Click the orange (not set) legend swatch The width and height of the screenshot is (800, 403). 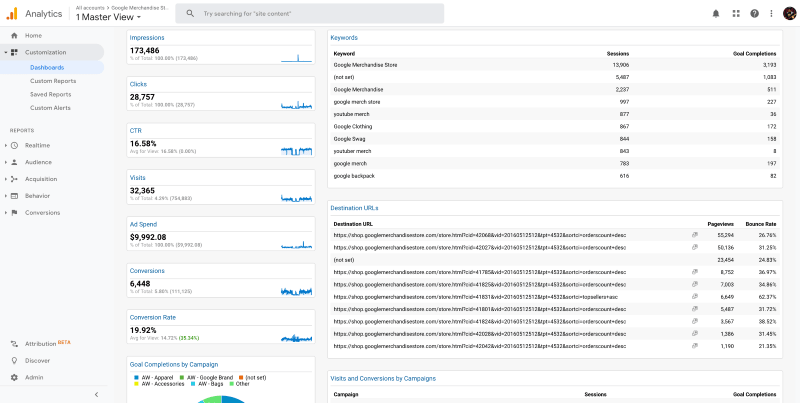click(x=241, y=377)
